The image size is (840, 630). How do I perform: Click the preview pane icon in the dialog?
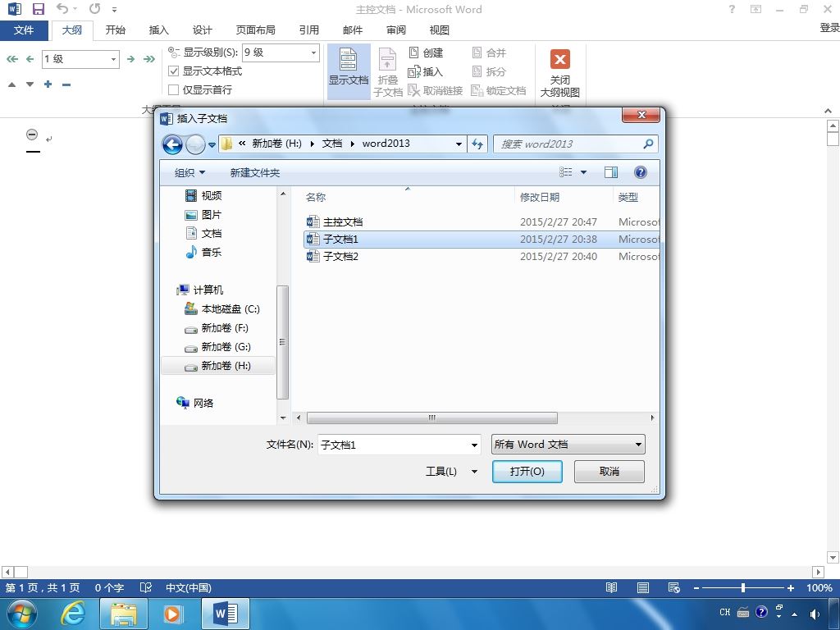(610, 172)
